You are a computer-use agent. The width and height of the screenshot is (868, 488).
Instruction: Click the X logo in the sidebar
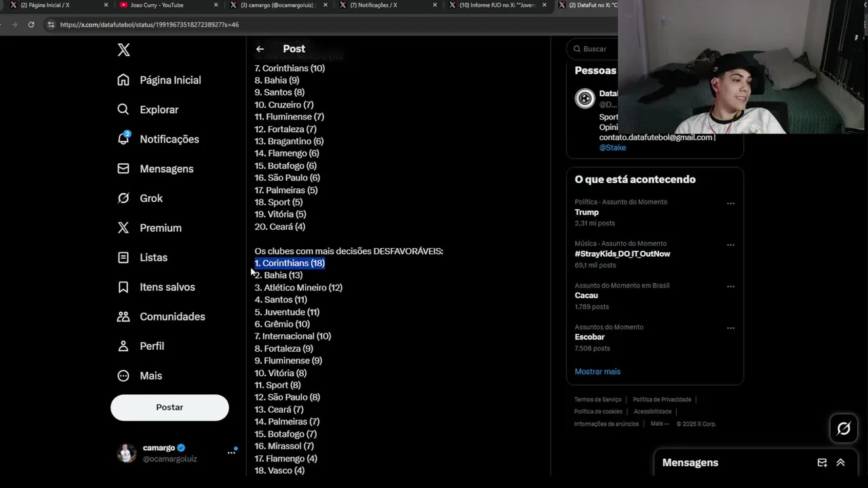[x=123, y=49]
